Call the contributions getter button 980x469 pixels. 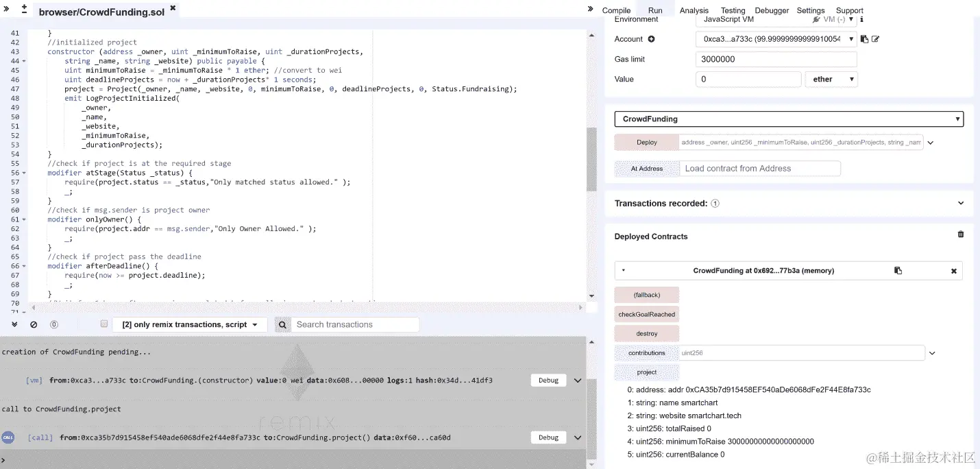(647, 353)
